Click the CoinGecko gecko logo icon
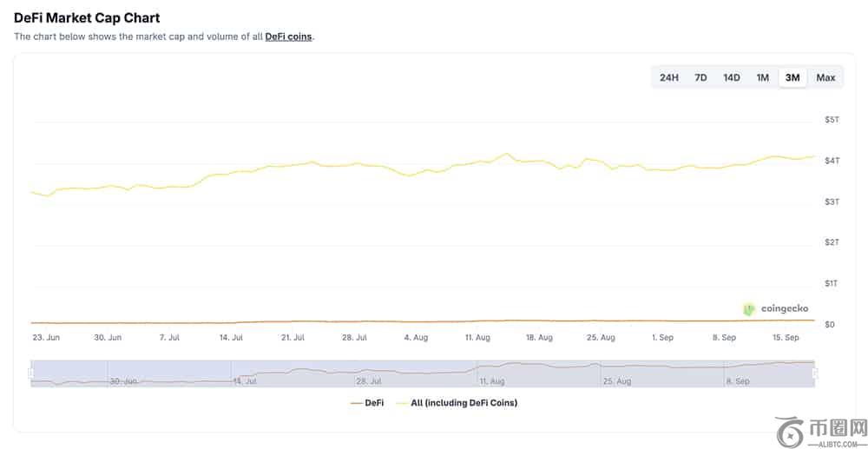This screenshot has width=868, height=449. tap(749, 309)
